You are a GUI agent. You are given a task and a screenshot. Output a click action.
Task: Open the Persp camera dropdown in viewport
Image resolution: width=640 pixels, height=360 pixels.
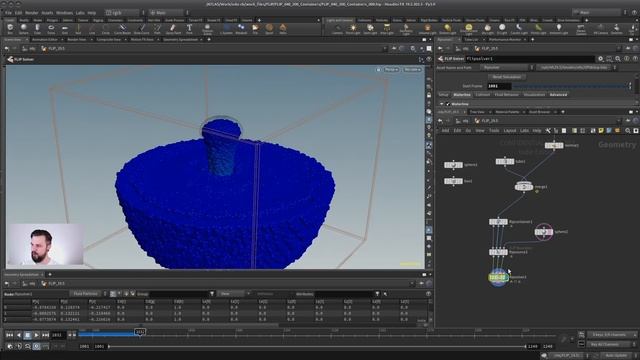(391, 70)
